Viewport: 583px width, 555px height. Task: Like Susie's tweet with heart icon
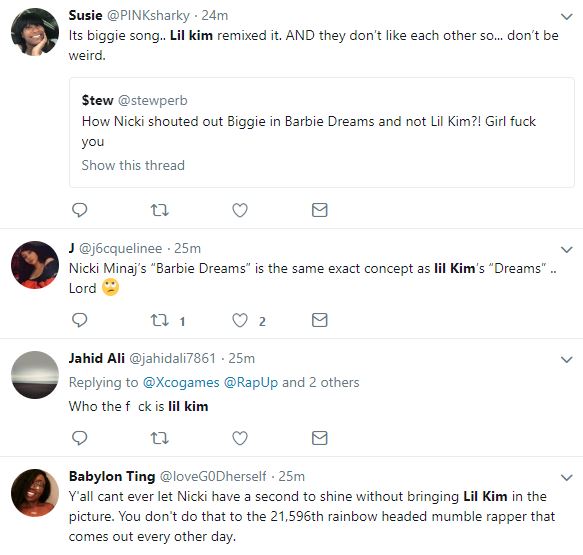[240, 210]
